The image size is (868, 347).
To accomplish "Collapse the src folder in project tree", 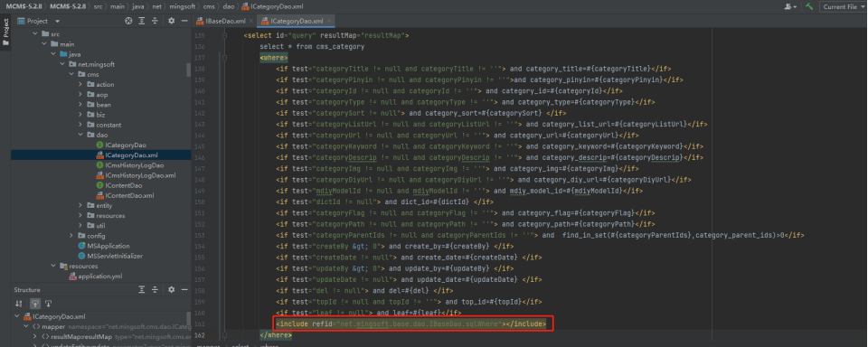I will click(35, 34).
